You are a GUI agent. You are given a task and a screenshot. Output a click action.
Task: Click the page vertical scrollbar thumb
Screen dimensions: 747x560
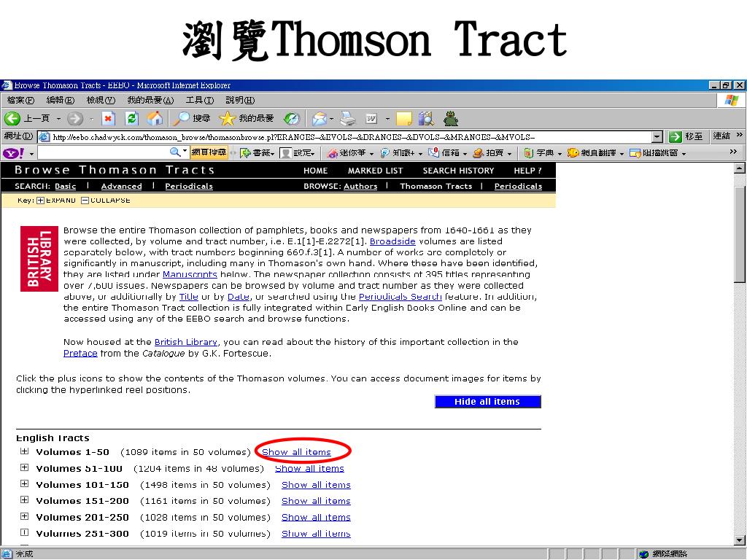tap(740, 236)
